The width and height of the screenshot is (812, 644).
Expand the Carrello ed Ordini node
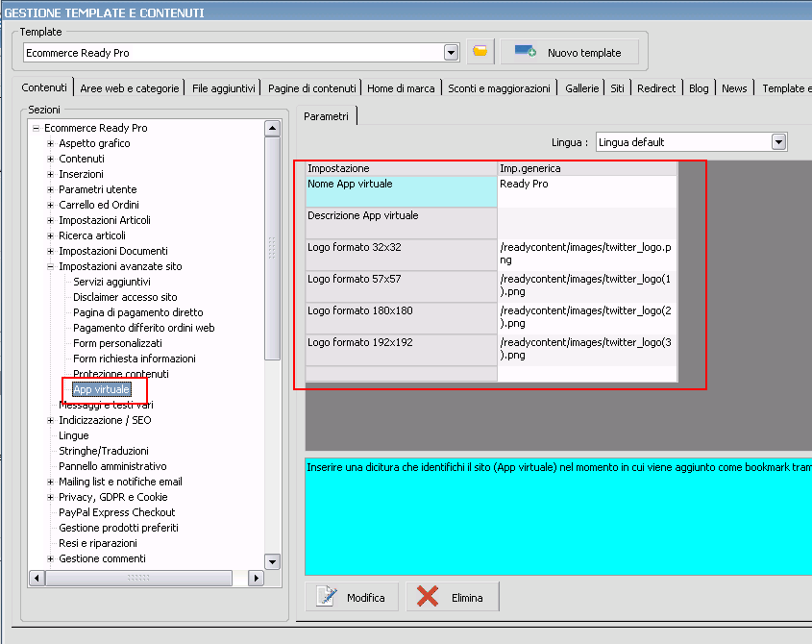coord(50,205)
